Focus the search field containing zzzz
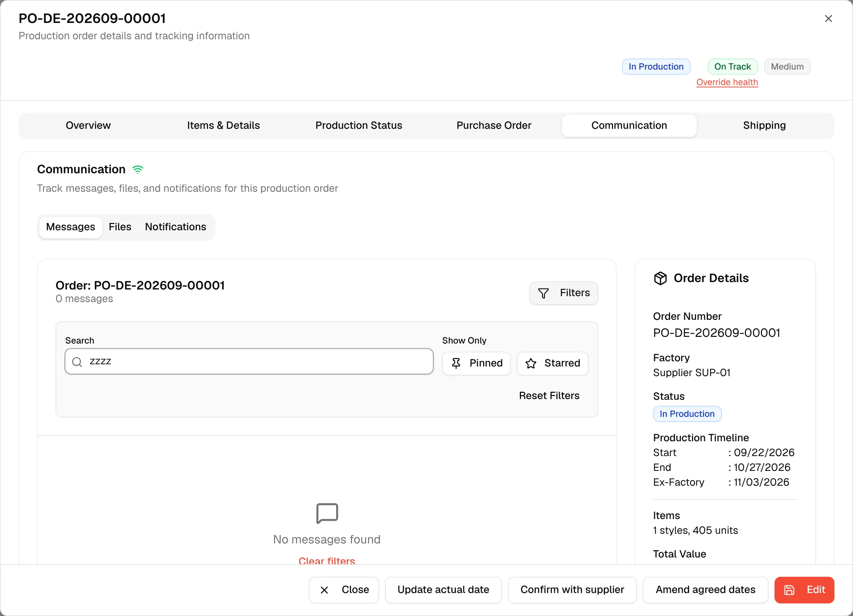The width and height of the screenshot is (853, 616). [249, 362]
